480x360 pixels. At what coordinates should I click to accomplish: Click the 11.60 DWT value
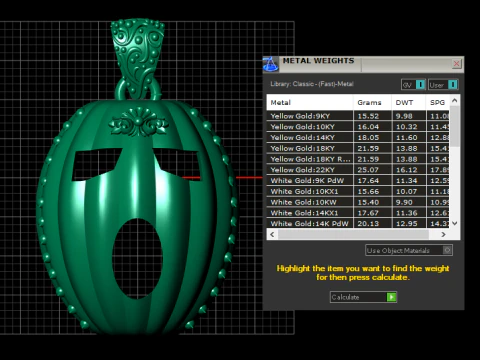406,137
